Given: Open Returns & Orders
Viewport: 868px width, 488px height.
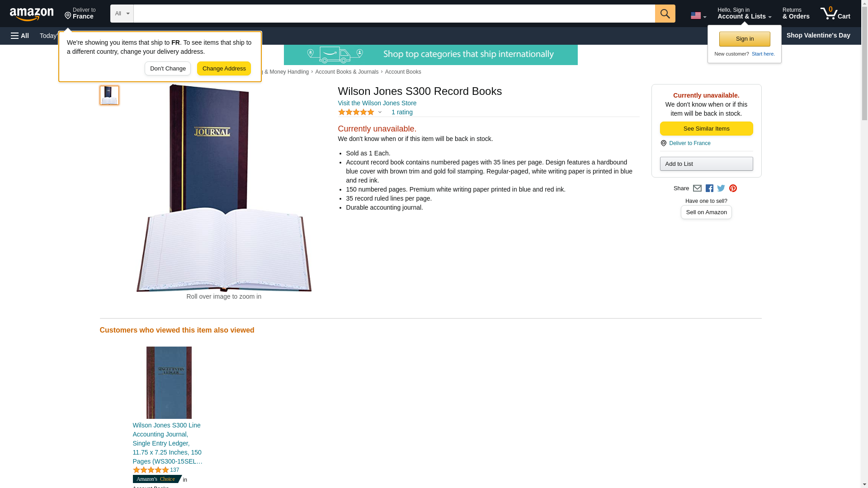Looking at the screenshot, I should click(796, 14).
